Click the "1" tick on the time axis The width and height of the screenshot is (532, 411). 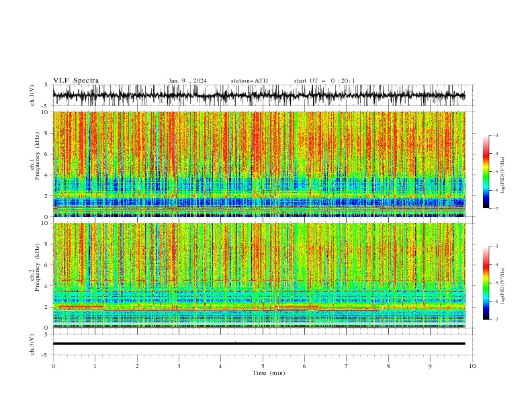click(95, 366)
